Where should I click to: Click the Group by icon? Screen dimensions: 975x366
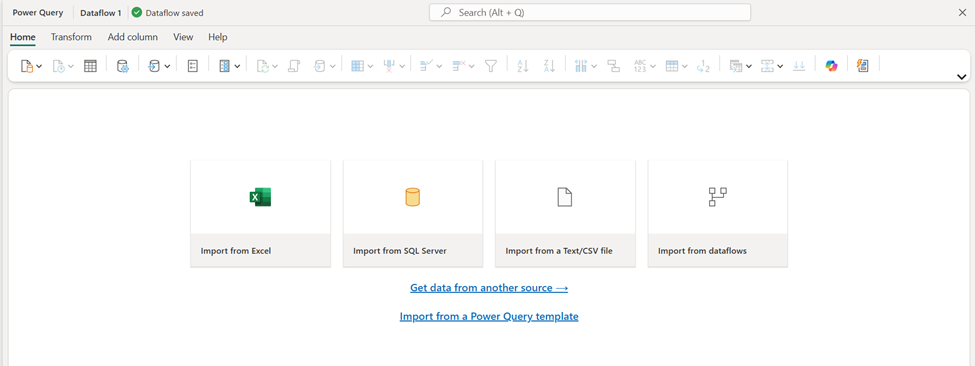point(614,66)
